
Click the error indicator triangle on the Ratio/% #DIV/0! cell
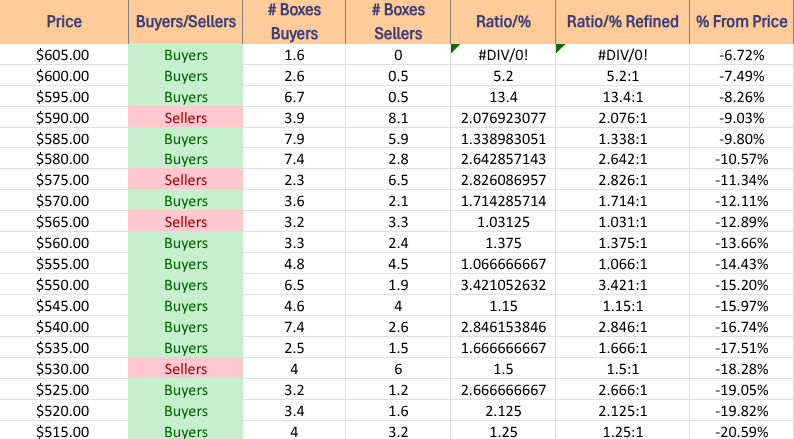[x=454, y=48]
